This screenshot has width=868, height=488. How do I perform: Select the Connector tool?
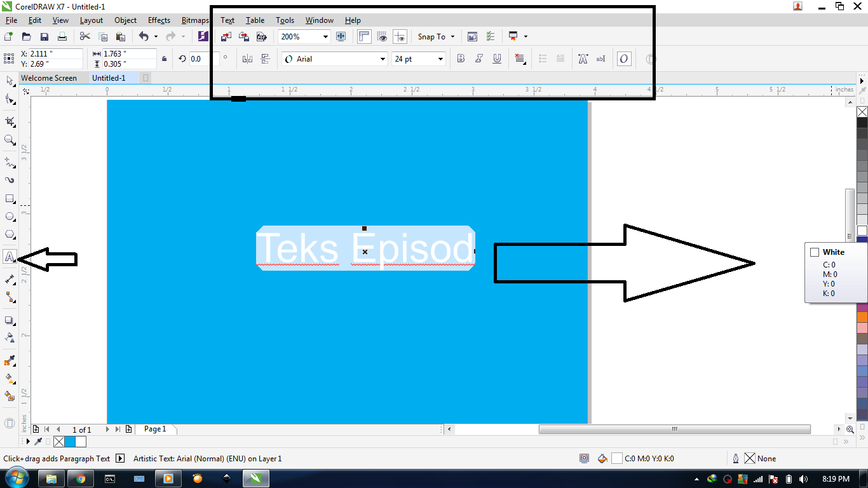tap(10, 297)
